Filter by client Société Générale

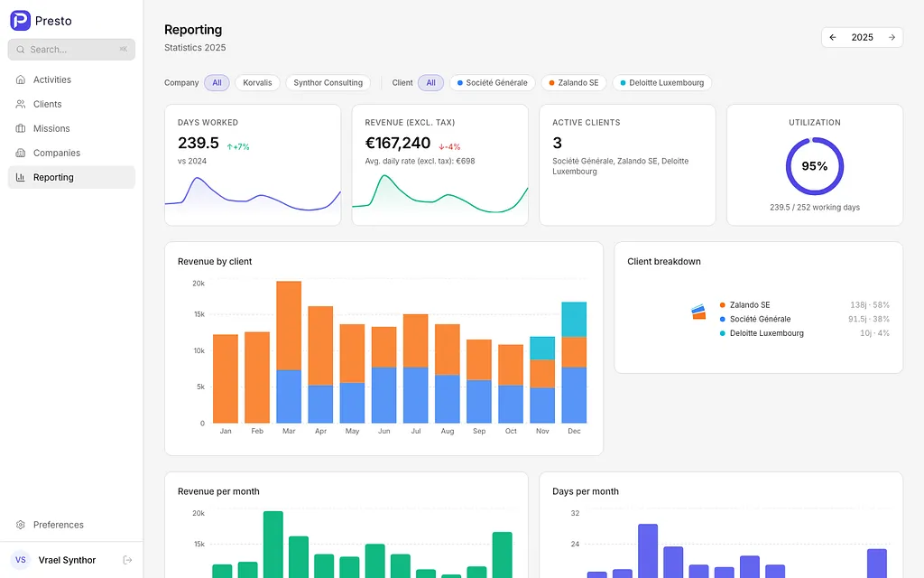coord(492,82)
